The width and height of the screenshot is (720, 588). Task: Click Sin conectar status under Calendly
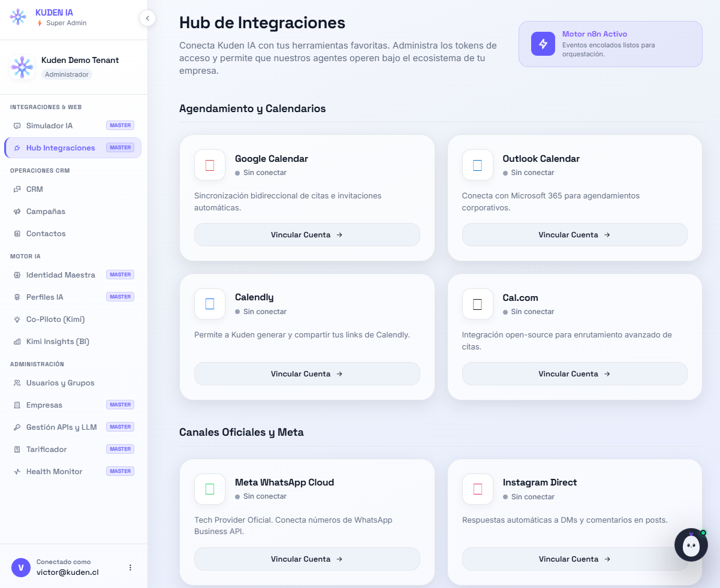pos(261,312)
